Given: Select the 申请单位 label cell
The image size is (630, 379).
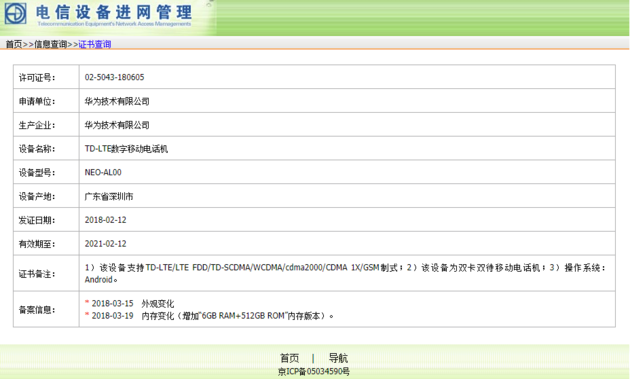Looking at the screenshot, I should [x=46, y=100].
